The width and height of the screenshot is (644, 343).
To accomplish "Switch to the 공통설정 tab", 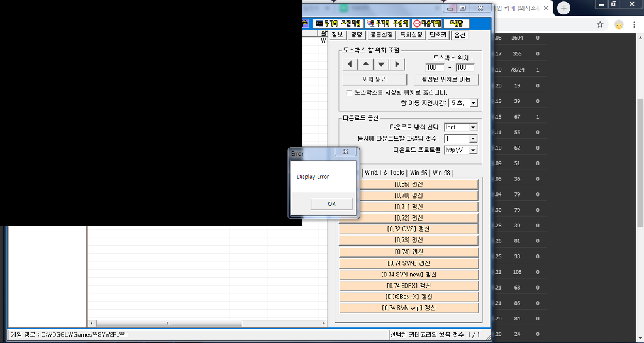I will [x=381, y=35].
